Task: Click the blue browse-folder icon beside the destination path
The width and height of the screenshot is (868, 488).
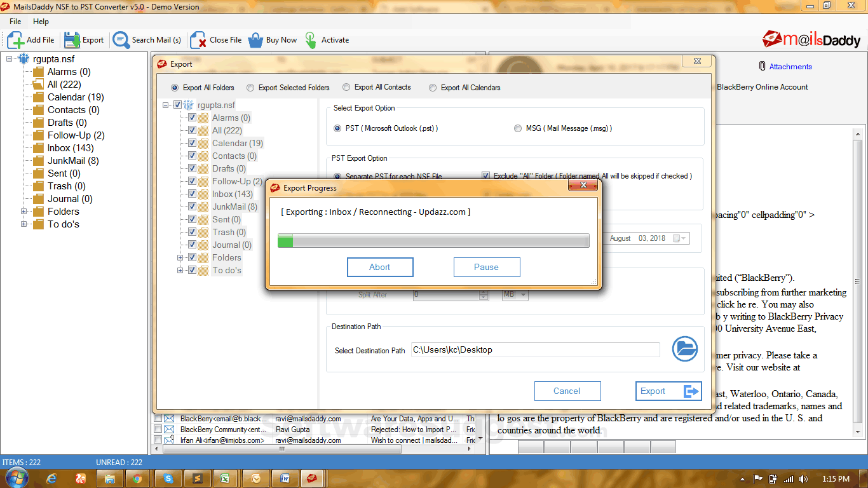Action: pyautogui.click(x=685, y=349)
